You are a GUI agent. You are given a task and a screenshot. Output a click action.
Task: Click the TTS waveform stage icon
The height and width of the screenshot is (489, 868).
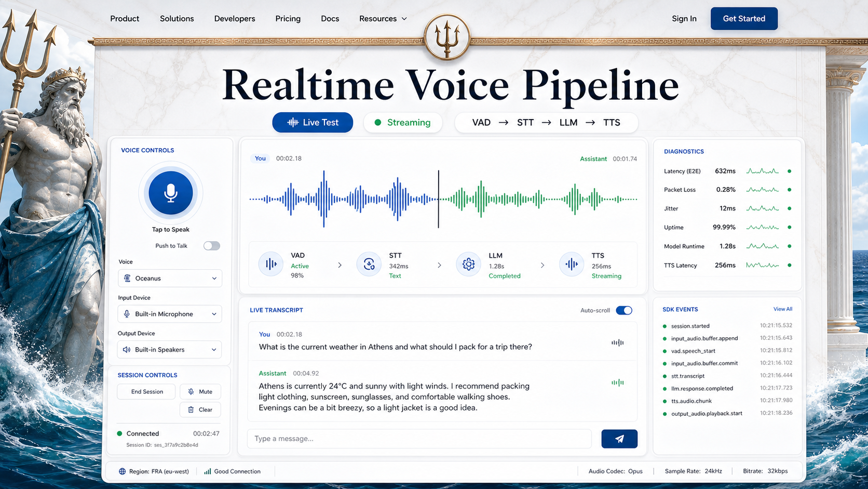pyautogui.click(x=572, y=265)
